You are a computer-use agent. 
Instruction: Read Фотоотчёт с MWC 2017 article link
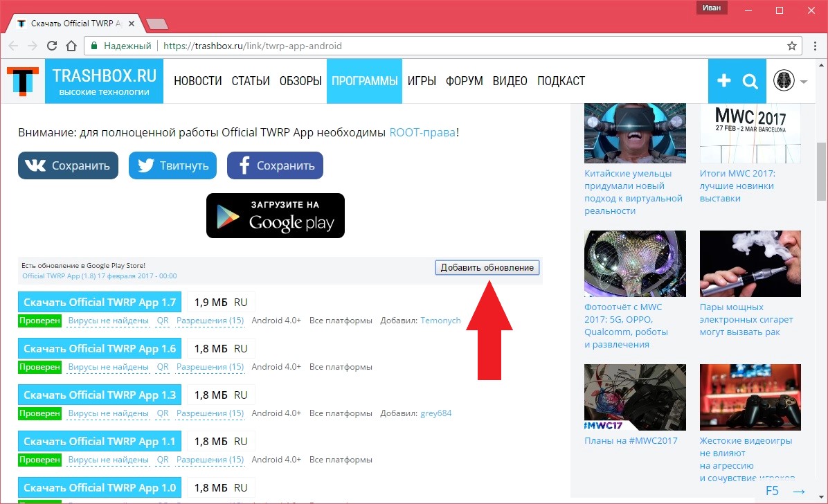coord(626,326)
